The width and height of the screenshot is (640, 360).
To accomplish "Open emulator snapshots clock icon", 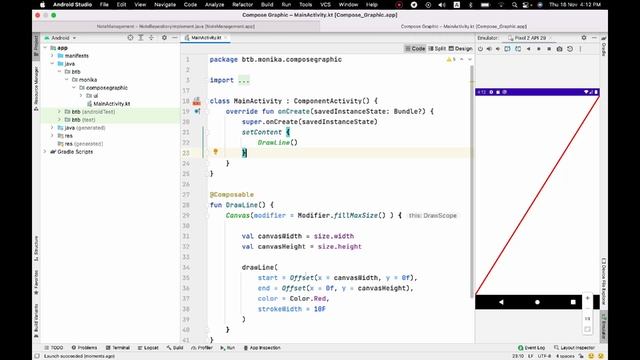I will [570, 49].
